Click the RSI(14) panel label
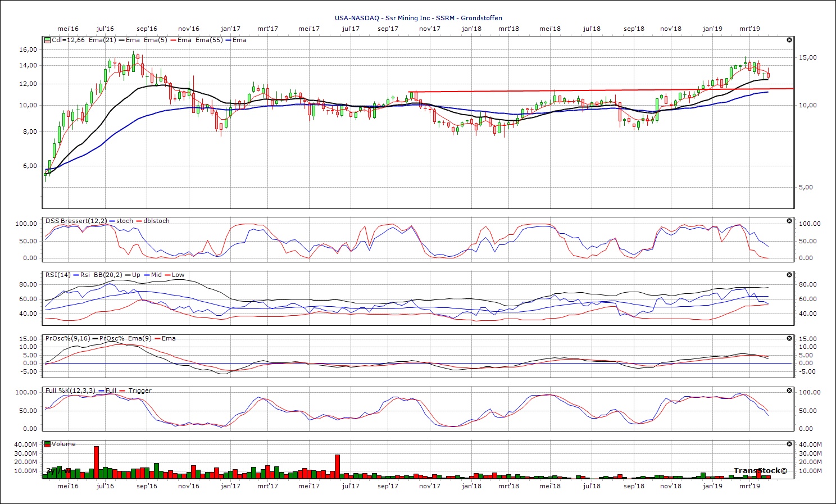The width and height of the screenshot is (836, 504). (58, 275)
